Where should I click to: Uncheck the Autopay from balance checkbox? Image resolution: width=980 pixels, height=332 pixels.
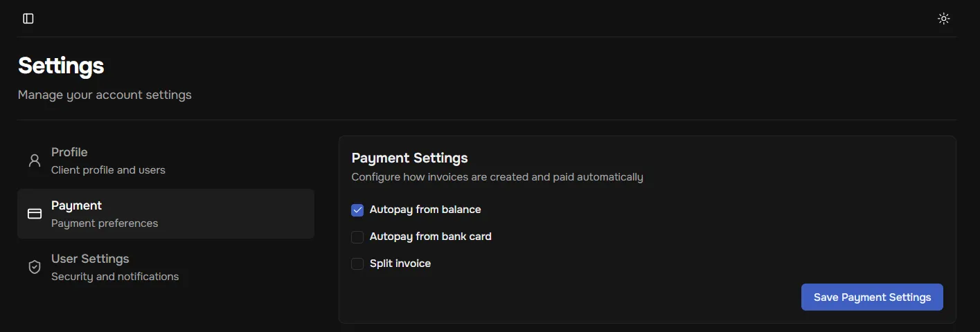pyautogui.click(x=357, y=210)
